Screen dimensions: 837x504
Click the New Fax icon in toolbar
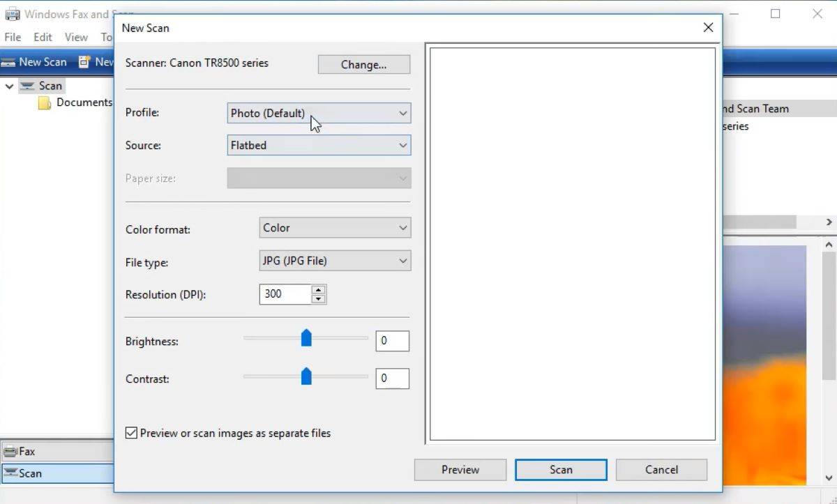pyautogui.click(x=84, y=61)
